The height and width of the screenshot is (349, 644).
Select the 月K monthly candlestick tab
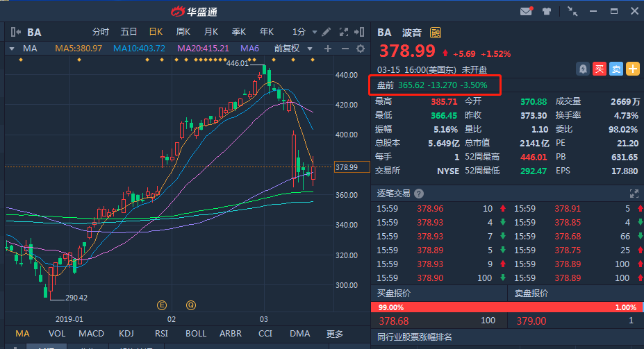point(211,32)
